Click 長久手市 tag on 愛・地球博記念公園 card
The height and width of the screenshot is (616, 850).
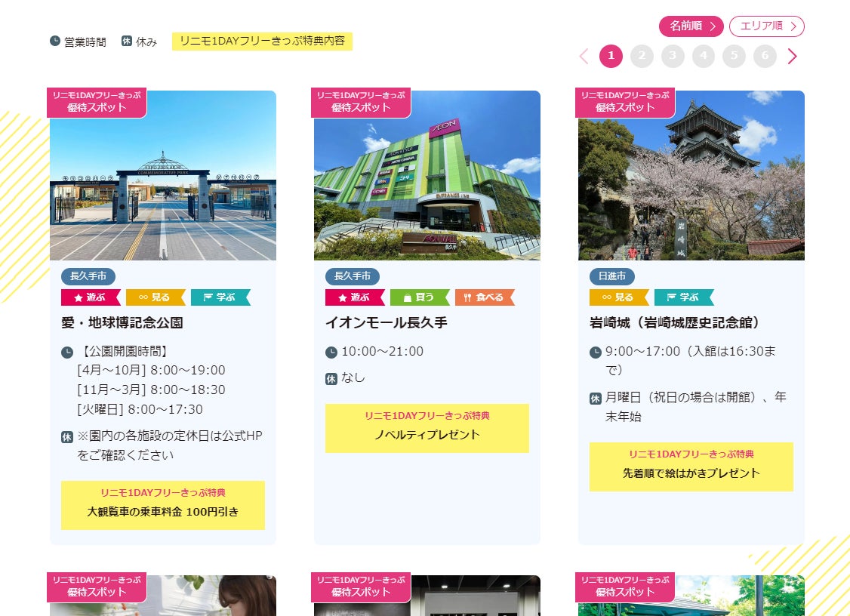88,276
